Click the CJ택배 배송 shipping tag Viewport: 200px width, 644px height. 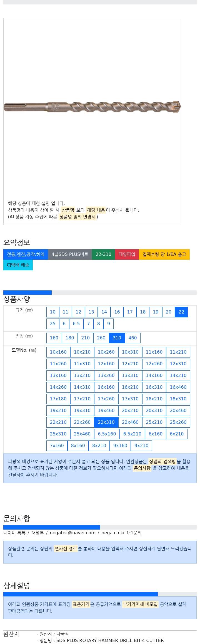pos(18,265)
